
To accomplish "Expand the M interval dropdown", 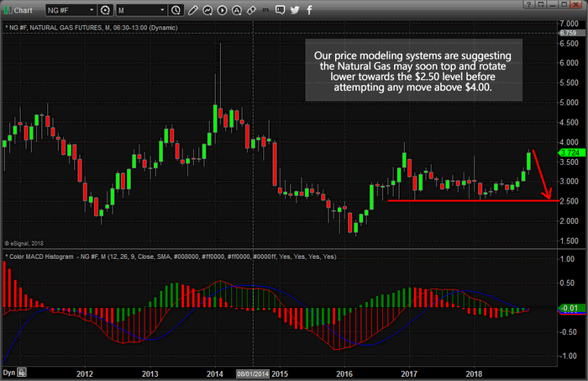I will pos(162,10).
